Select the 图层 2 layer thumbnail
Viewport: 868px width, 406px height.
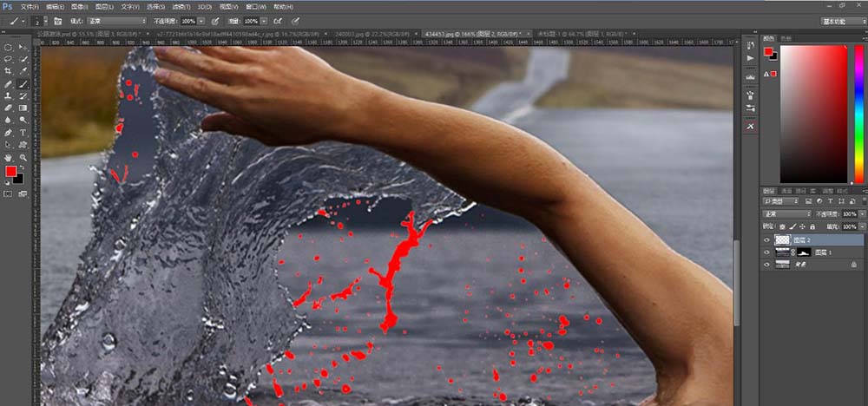pos(782,240)
